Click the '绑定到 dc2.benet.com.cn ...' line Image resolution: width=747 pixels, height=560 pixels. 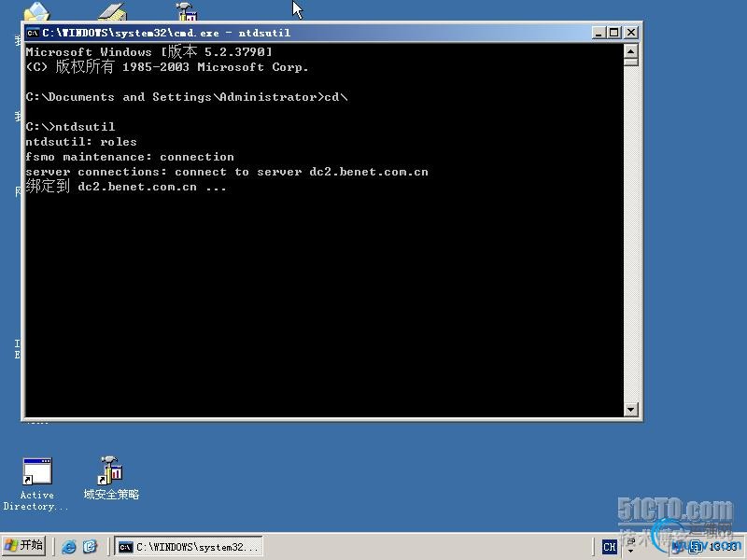(x=126, y=186)
